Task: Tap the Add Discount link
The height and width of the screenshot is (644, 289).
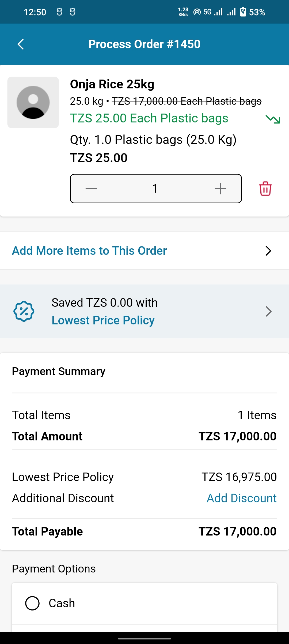Action: click(x=242, y=498)
